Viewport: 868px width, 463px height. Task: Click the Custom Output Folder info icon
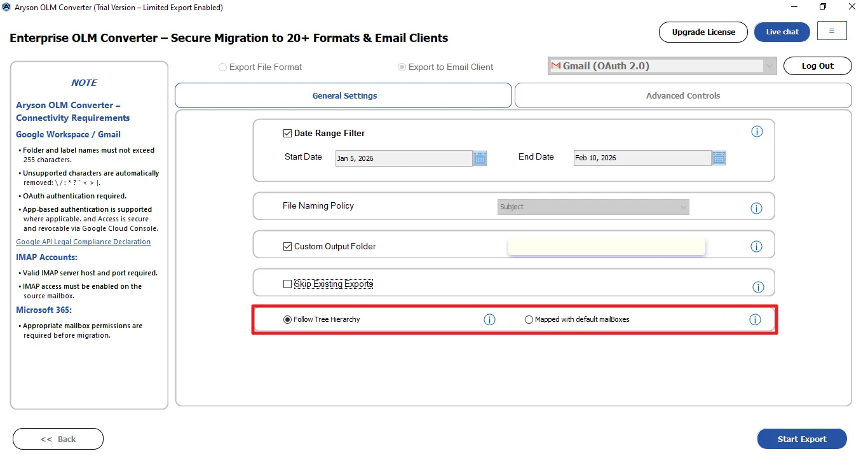(x=756, y=247)
